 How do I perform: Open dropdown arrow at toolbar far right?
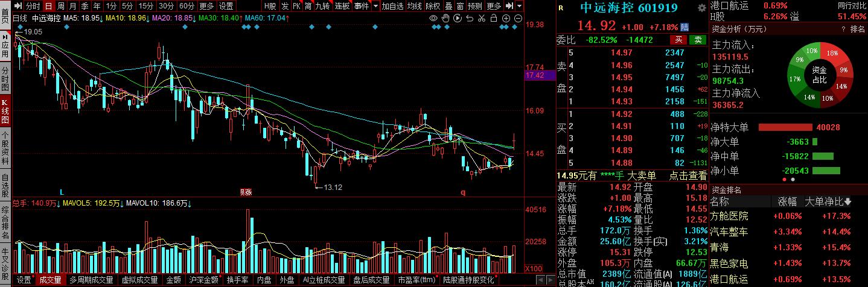pyautogui.click(x=519, y=6)
